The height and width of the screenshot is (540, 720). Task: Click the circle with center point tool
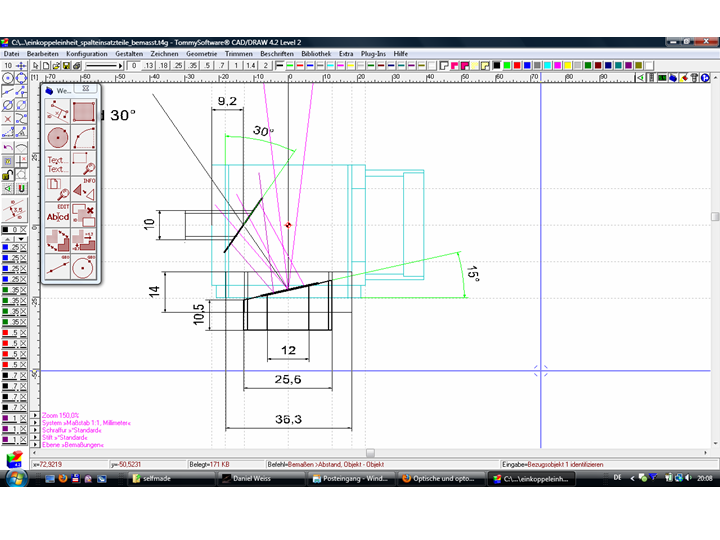(58, 137)
